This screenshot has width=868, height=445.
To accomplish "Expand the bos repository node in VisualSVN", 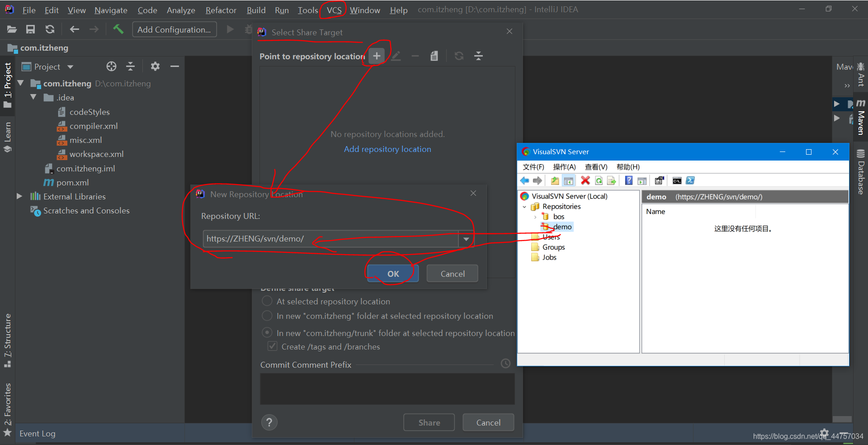I will (535, 217).
